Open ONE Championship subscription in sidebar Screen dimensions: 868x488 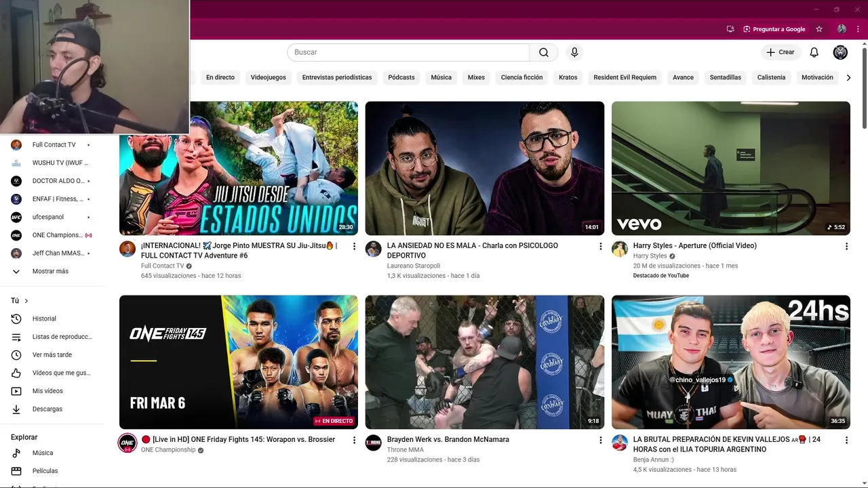(x=52, y=235)
